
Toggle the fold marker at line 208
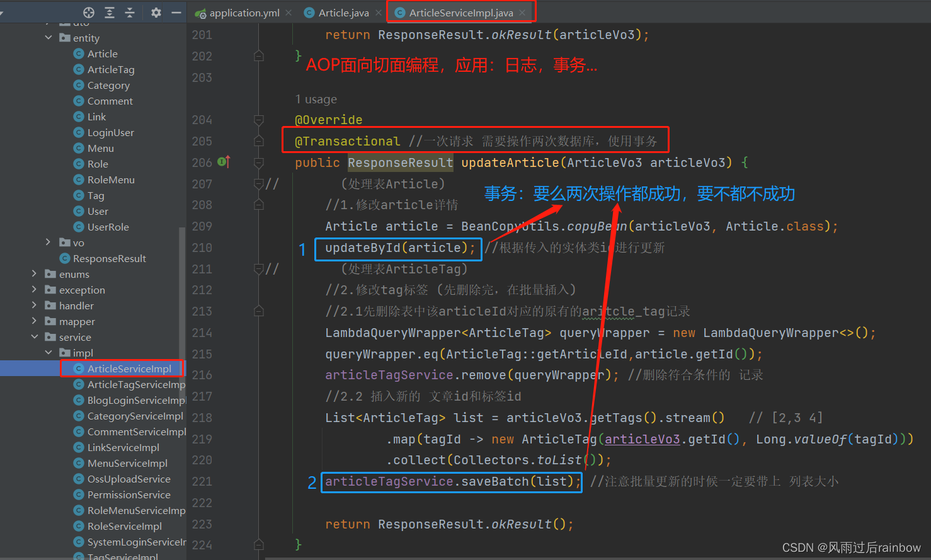click(x=258, y=205)
